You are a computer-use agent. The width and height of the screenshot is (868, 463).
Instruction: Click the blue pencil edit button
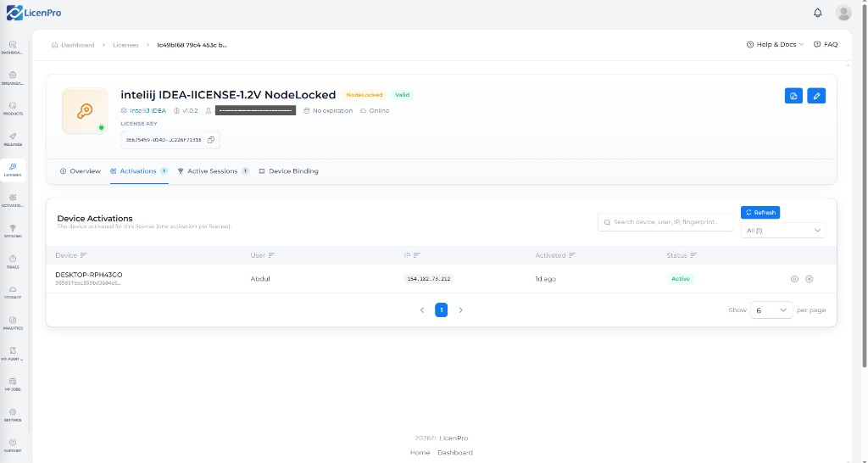pyautogui.click(x=816, y=96)
